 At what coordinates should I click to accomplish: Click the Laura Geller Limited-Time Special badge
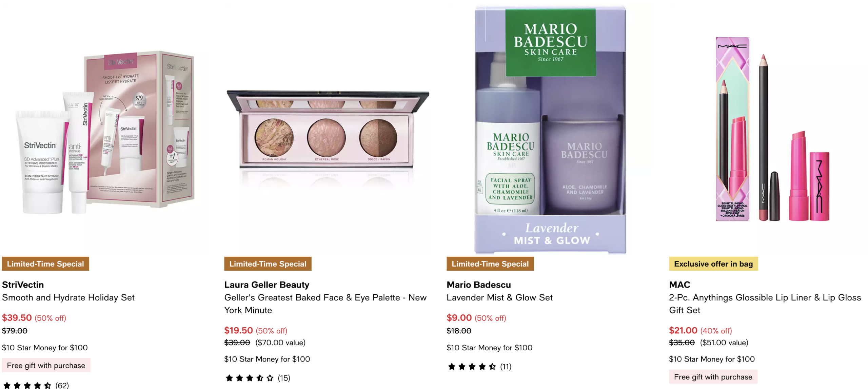(268, 264)
